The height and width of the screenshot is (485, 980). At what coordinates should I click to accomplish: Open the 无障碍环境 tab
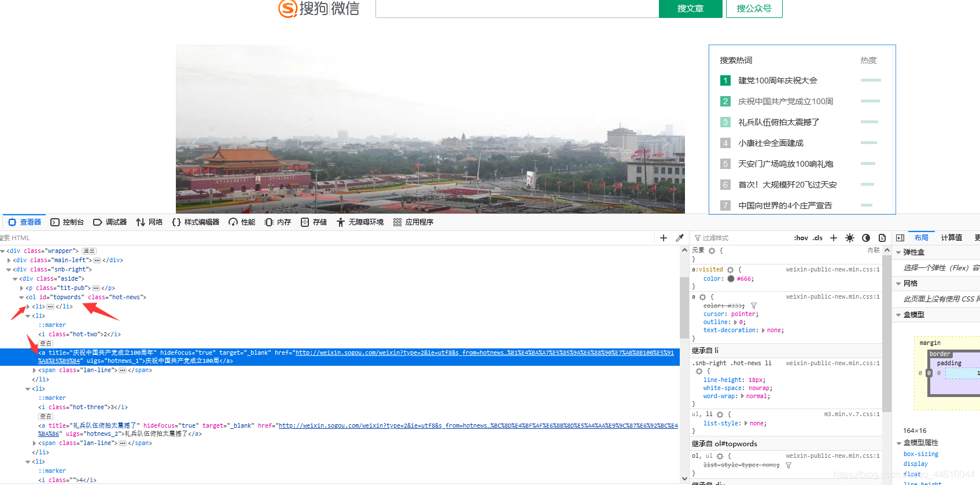360,222
